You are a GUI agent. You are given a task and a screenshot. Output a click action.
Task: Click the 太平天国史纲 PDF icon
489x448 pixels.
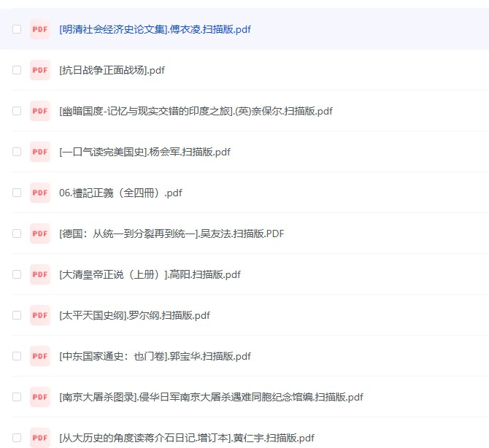(40, 315)
